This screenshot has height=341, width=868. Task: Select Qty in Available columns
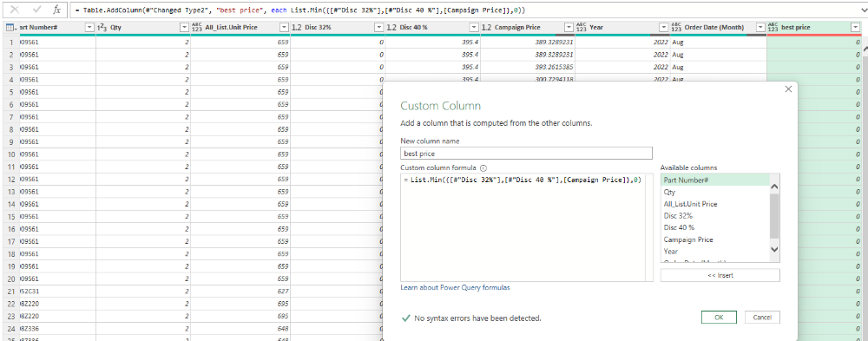715,192
